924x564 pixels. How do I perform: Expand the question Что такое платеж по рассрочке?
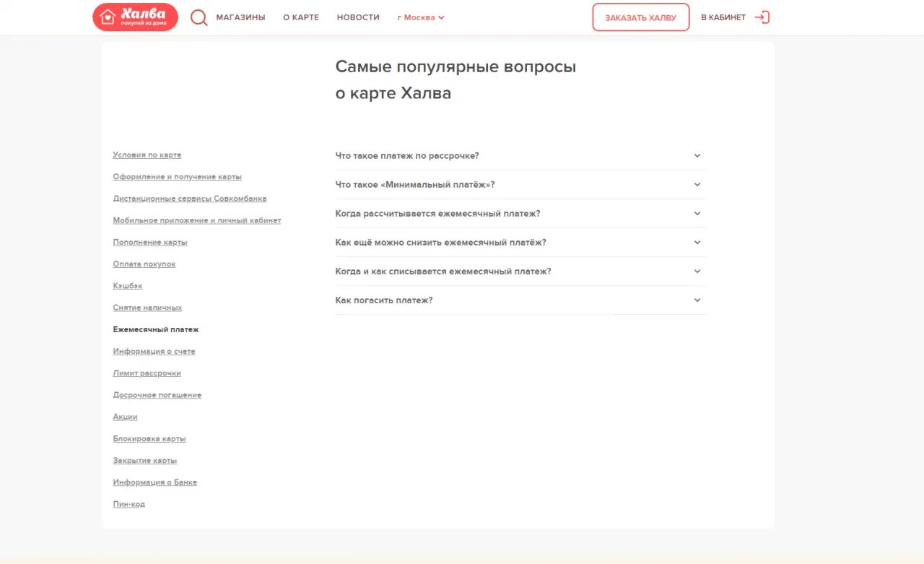pos(520,156)
